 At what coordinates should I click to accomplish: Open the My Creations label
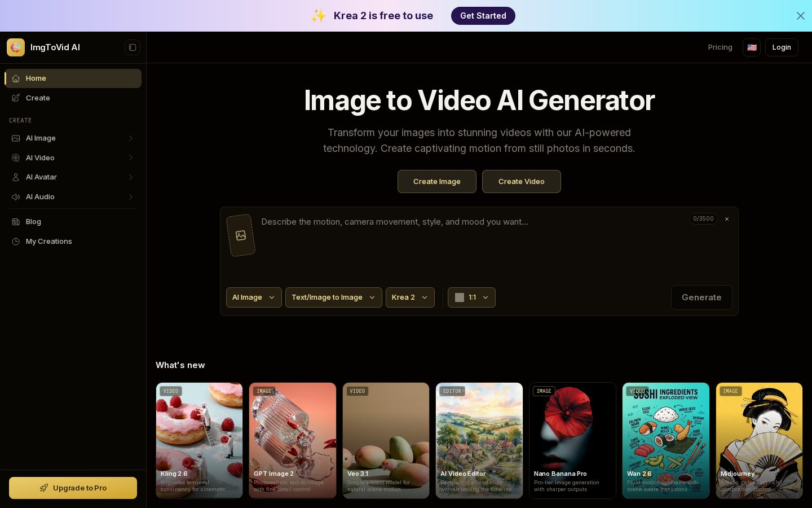coord(49,242)
